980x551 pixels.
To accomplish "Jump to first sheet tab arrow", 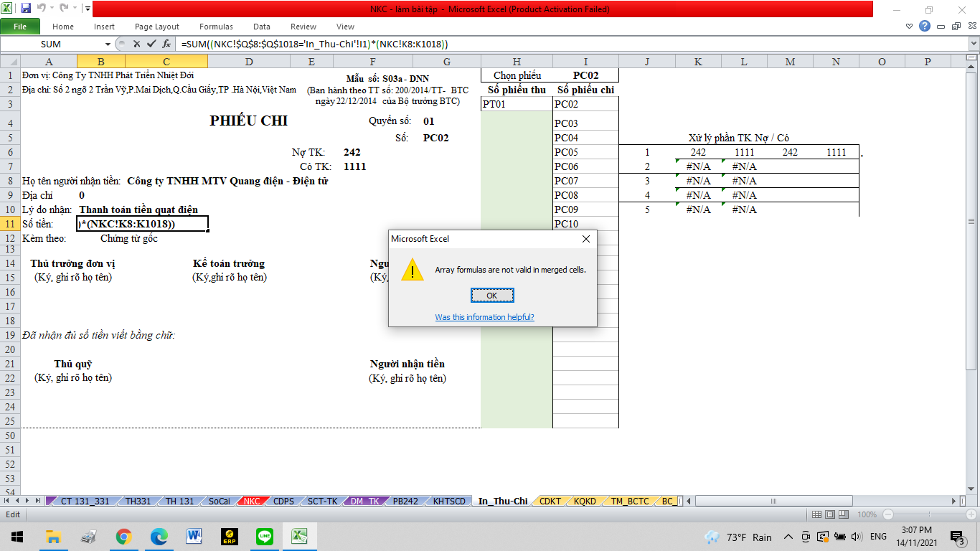I will tap(8, 501).
